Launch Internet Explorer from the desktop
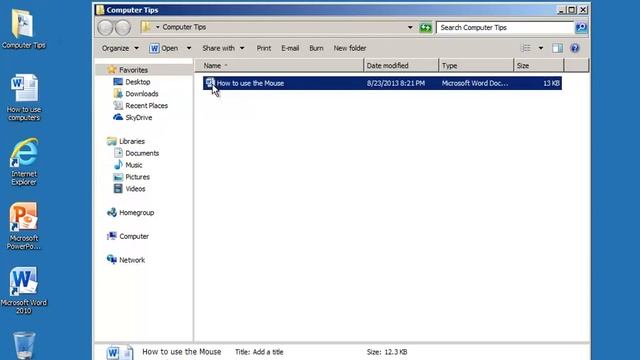This screenshot has width=640, height=360. tap(24, 162)
